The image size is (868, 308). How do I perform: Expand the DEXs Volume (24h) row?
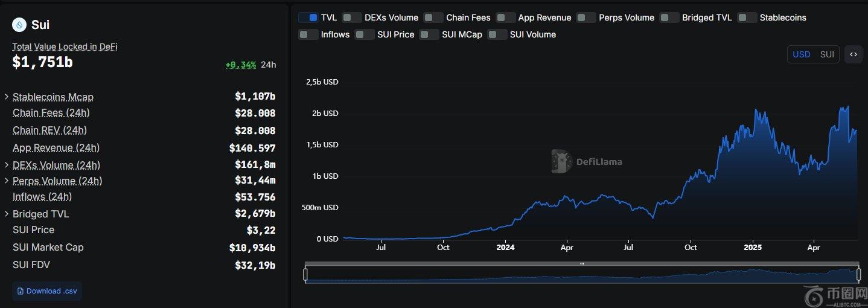click(x=7, y=165)
